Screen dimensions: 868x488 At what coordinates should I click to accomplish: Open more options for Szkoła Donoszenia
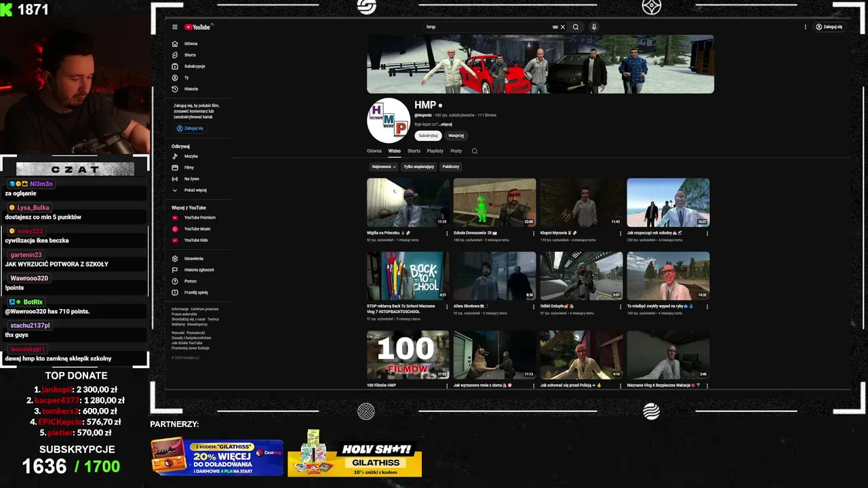coord(534,233)
